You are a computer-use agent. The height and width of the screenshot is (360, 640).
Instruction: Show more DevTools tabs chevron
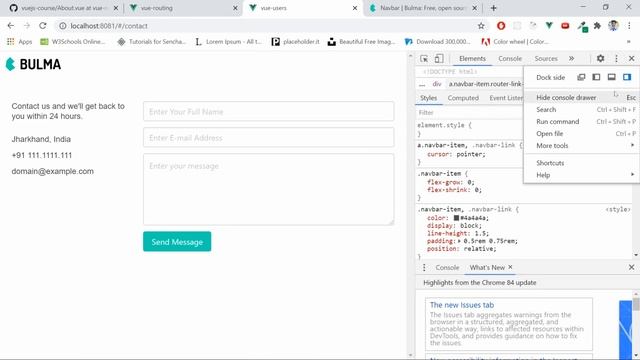coord(571,58)
